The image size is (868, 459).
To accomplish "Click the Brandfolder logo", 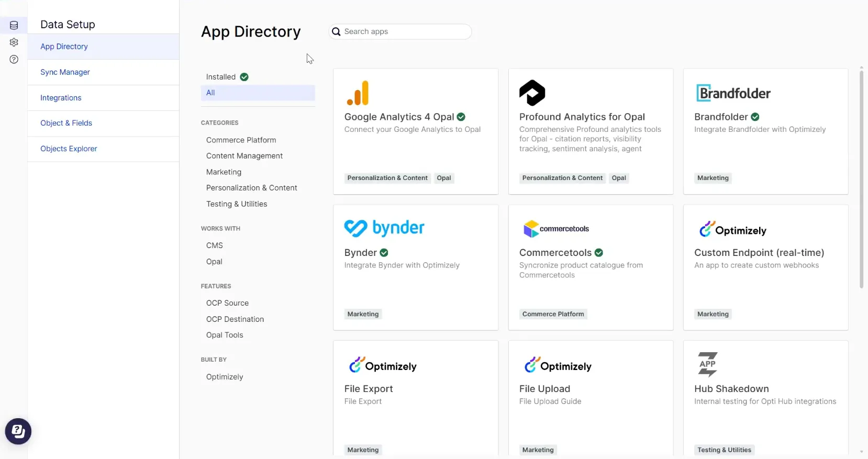I will click(x=733, y=93).
